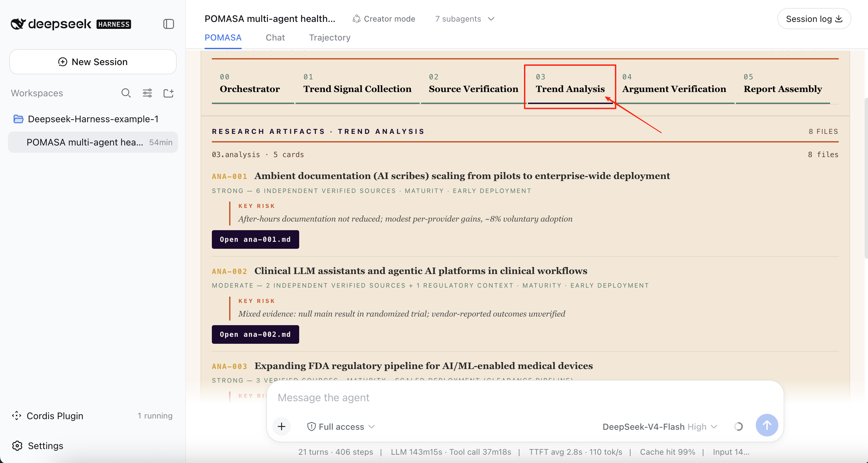
Task: Open ana-001.md file
Action: [255, 239]
